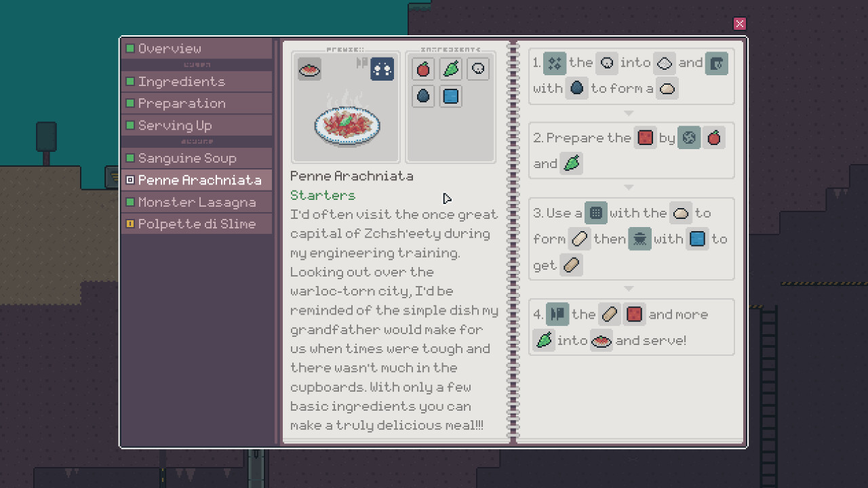868x488 pixels.
Task: Click the plating action icon starting step 4
Action: coord(557,314)
